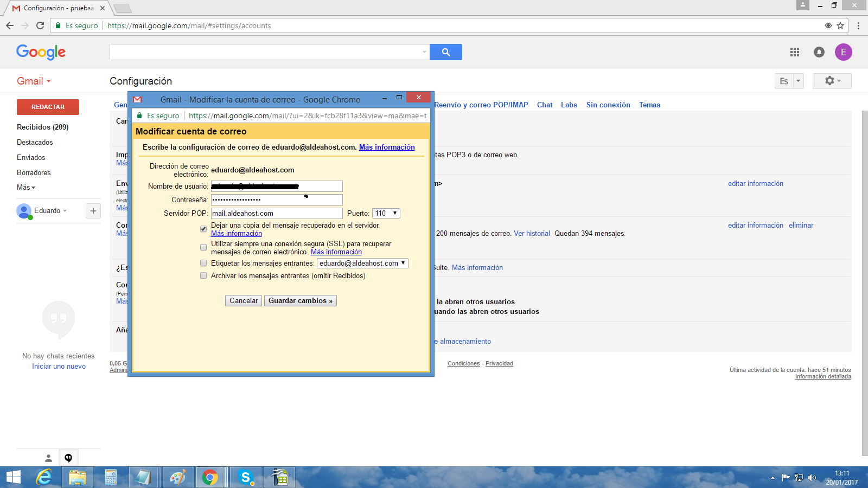Click the Google apps grid icon
Image resolution: width=868 pixels, height=488 pixels.
click(x=795, y=52)
